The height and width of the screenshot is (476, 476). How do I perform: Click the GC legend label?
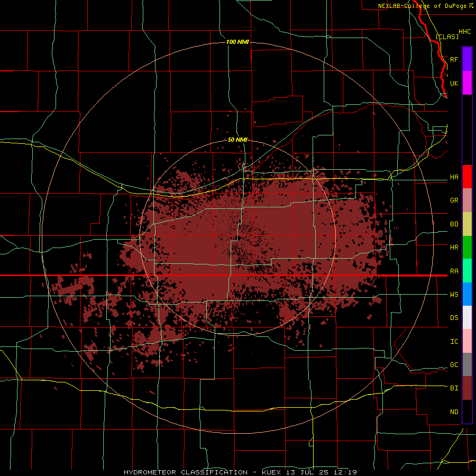pyautogui.click(x=454, y=365)
